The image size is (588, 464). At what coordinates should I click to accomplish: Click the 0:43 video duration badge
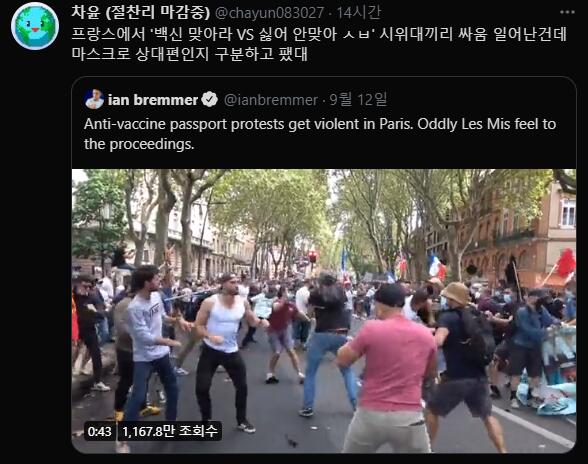pos(99,431)
